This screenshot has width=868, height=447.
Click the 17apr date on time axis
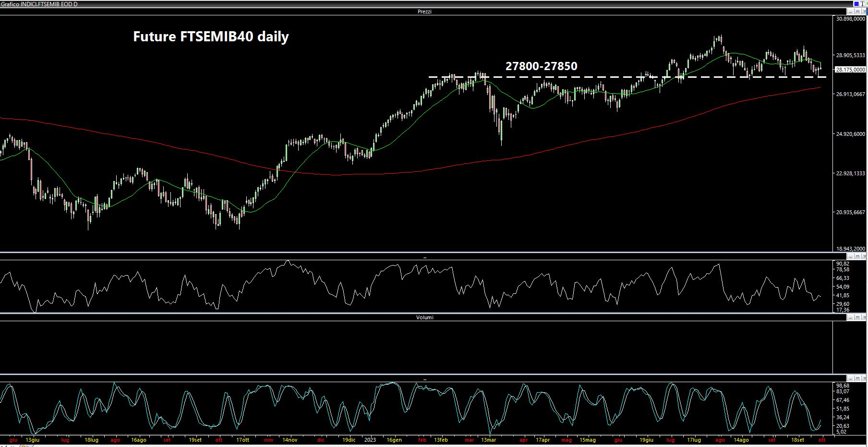(542, 440)
